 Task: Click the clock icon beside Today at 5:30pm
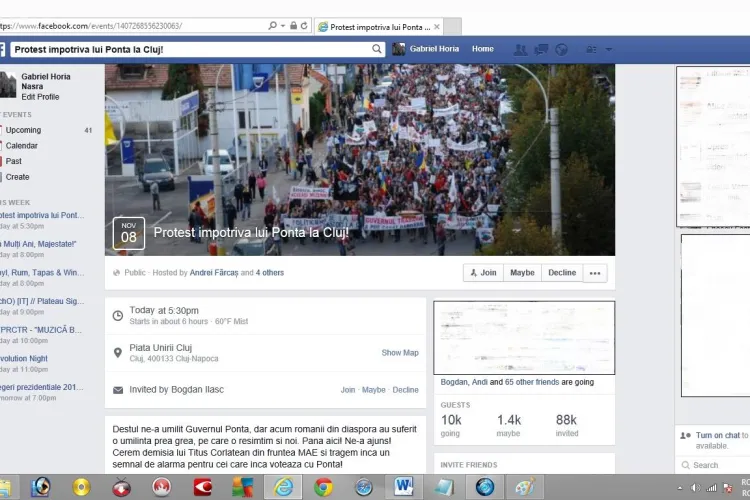[x=118, y=316]
